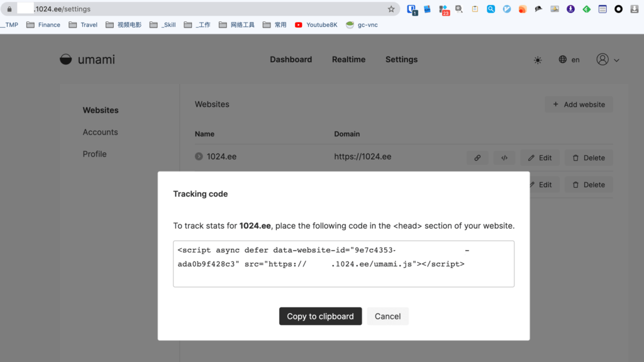This screenshot has height=362, width=644.
Task: Click inside the tracking code text box
Action: click(344, 264)
